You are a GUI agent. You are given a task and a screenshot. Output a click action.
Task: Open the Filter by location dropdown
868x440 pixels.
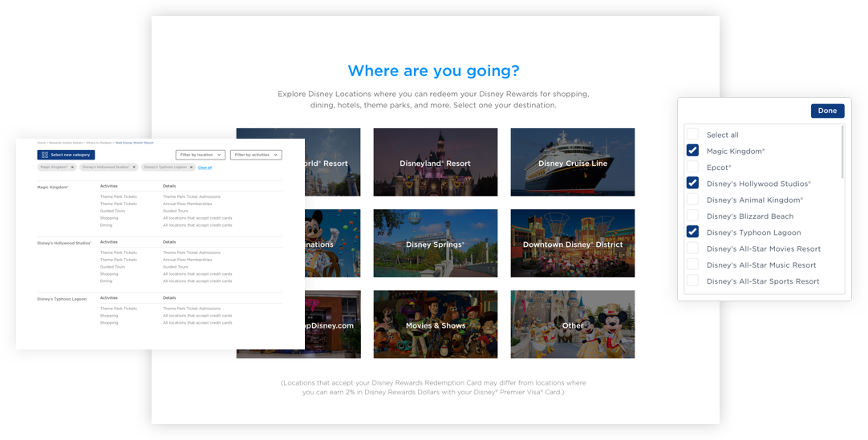click(201, 155)
